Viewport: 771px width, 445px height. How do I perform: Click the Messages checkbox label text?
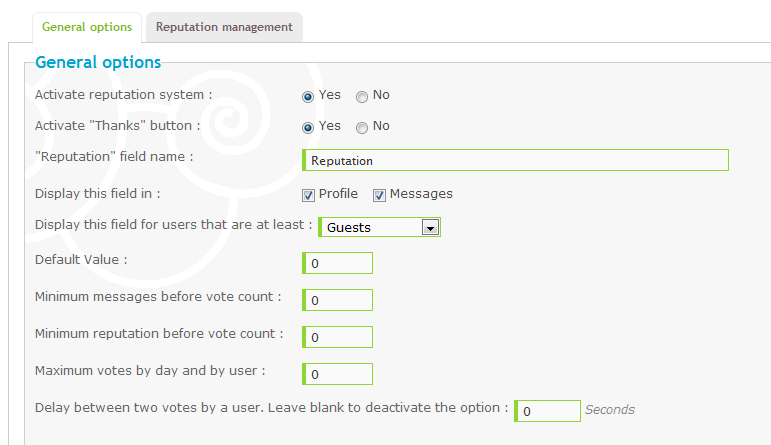[421, 194]
